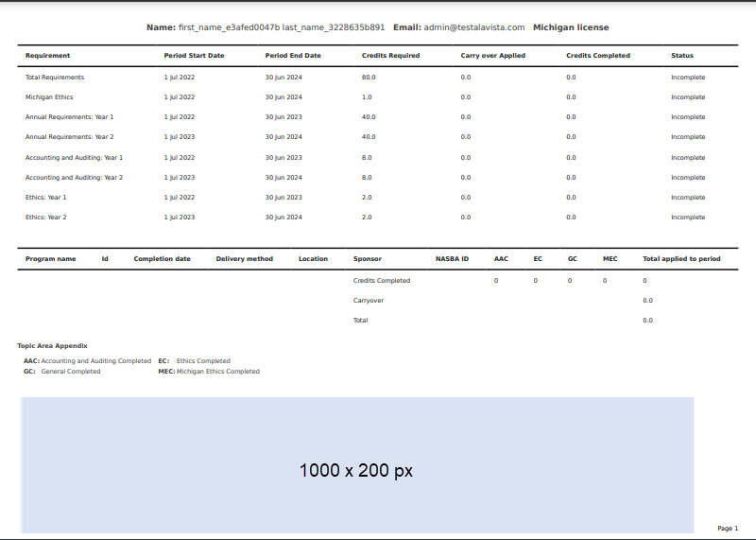
Task: Click the admin@testalavista.com email address
Action: coord(473,27)
